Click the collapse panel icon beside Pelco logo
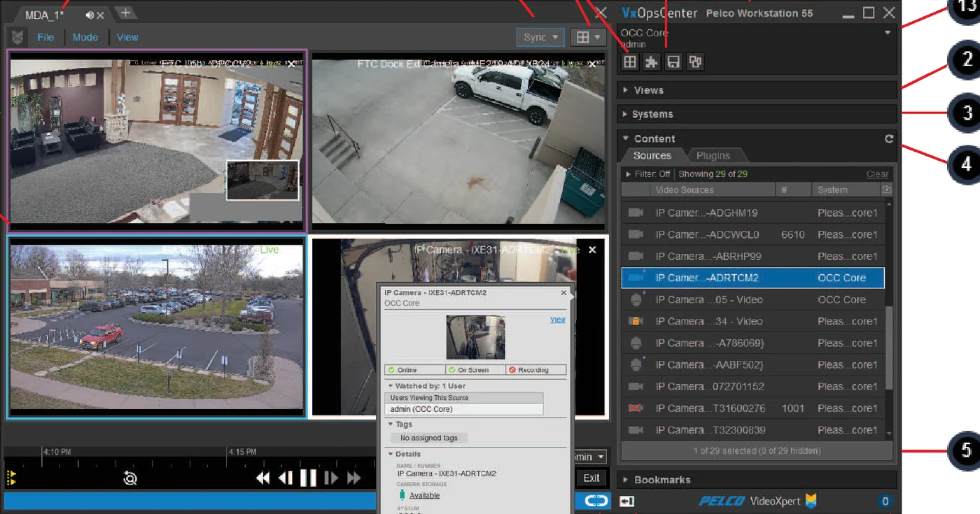The height and width of the screenshot is (514, 980). tap(627, 501)
